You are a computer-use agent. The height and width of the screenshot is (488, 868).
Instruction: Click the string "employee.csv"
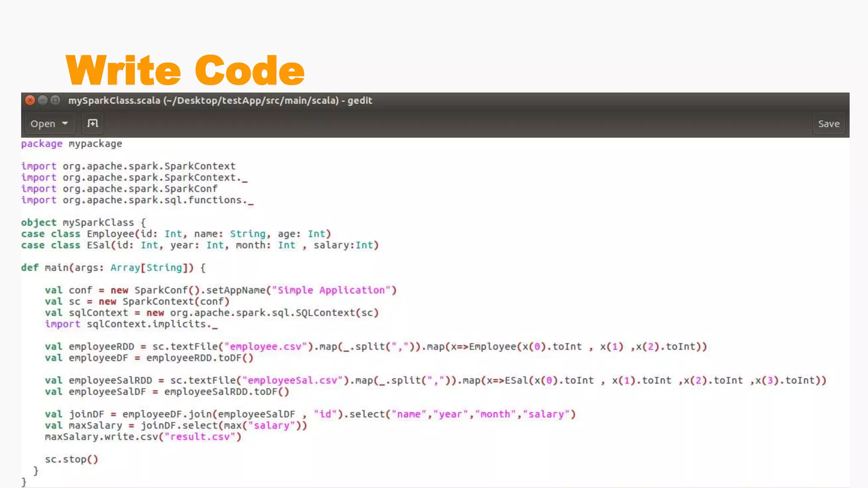(266, 347)
